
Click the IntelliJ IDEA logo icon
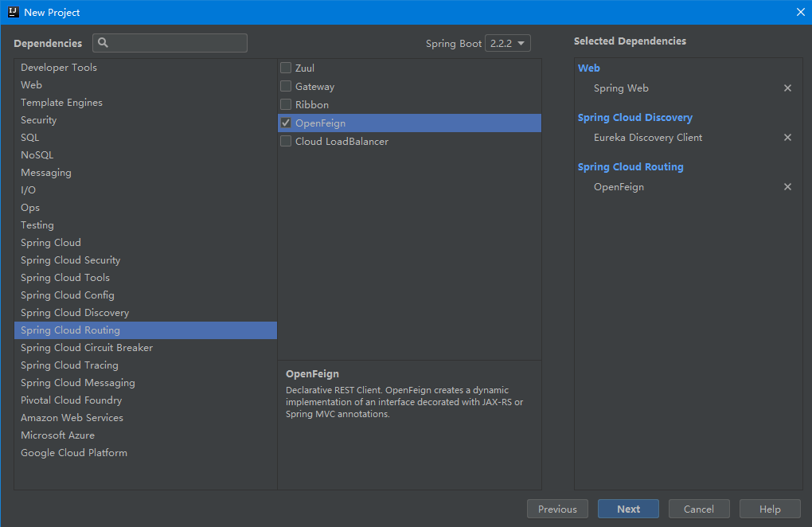(x=13, y=12)
